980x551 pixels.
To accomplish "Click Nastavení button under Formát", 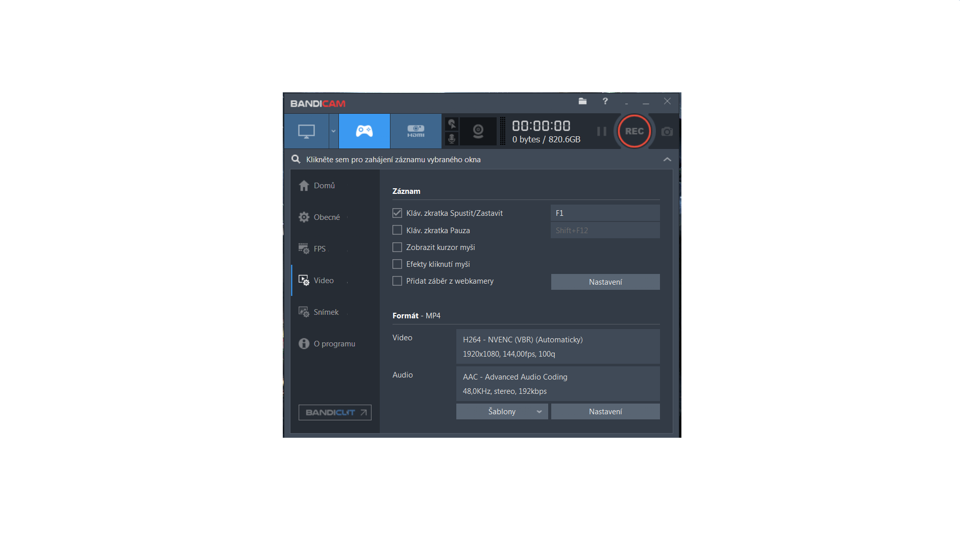I will point(605,412).
